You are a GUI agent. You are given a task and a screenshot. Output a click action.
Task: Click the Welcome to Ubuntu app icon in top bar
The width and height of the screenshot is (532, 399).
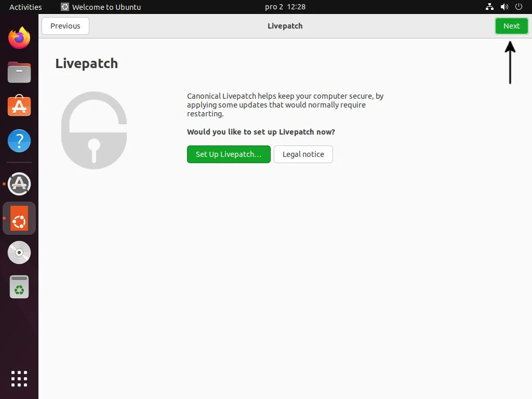point(65,7)
